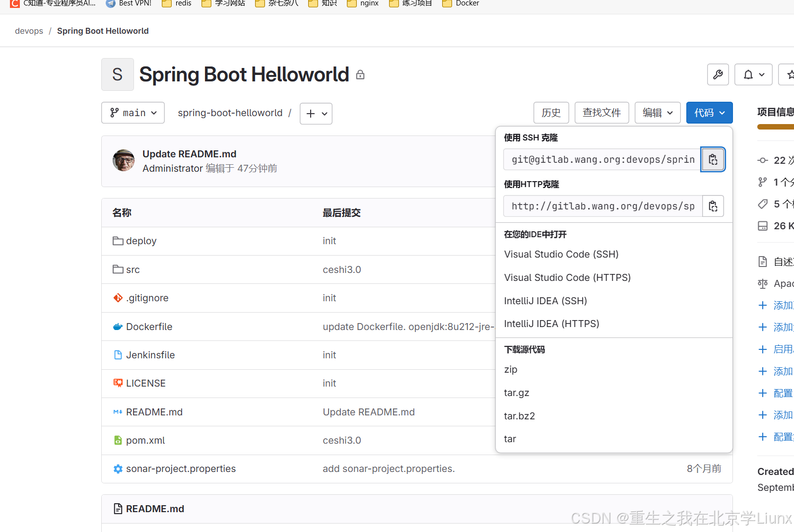The image size is (794, 532).
Task: Click the tags icon in project info
Action: click(763, 204)
